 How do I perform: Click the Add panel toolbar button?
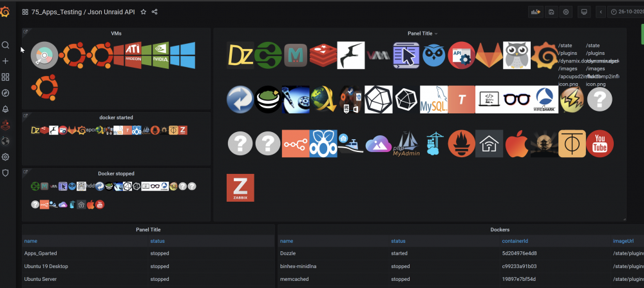536,12
